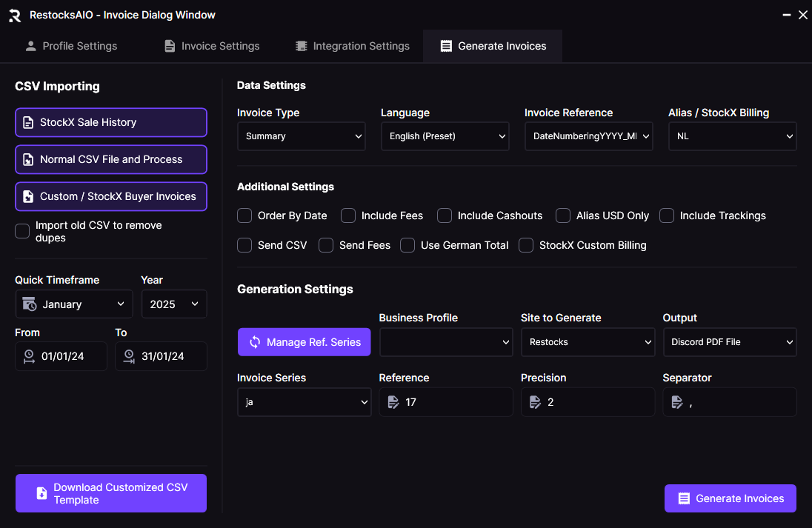Click the Separator input field
The image size is (812, 528).
coord(730,402)
